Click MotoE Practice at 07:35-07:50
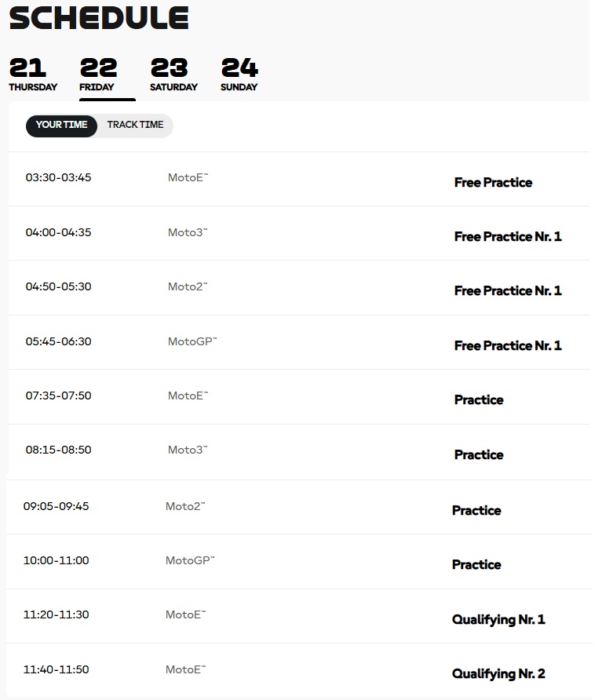Image resolution: width=595 pixels, height=700 pixels. (x=298, y=397)
